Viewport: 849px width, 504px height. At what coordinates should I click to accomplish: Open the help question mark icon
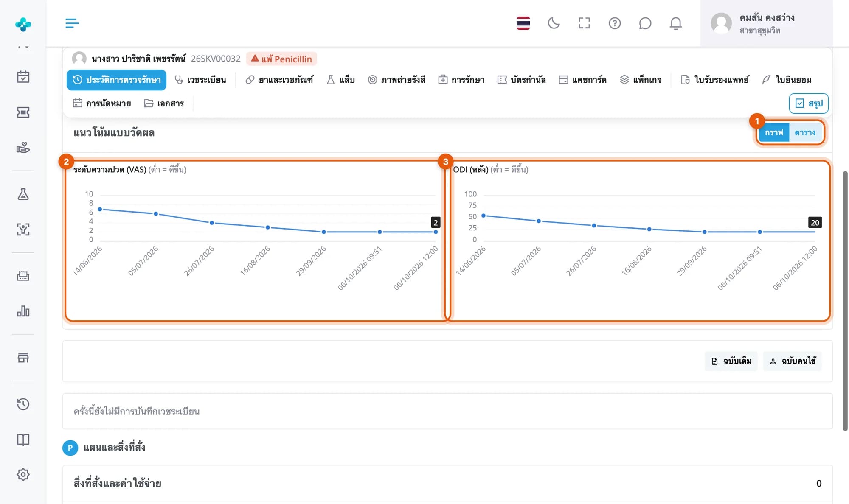point(615,23)
